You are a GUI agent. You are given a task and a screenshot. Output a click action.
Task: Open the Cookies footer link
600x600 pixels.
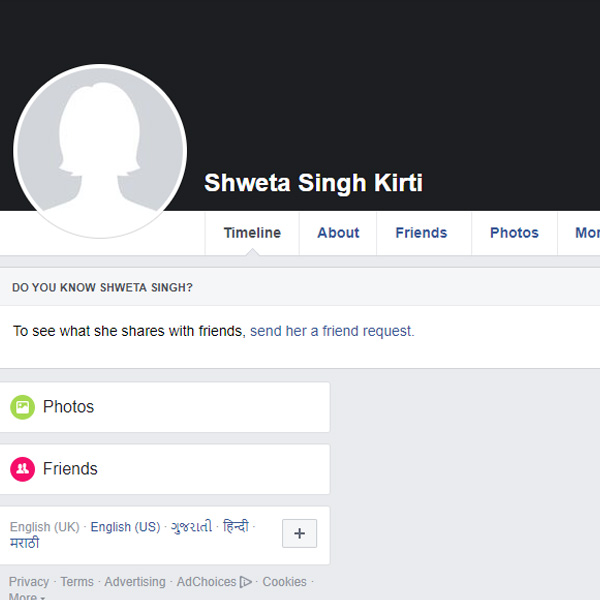click(284, 582)
